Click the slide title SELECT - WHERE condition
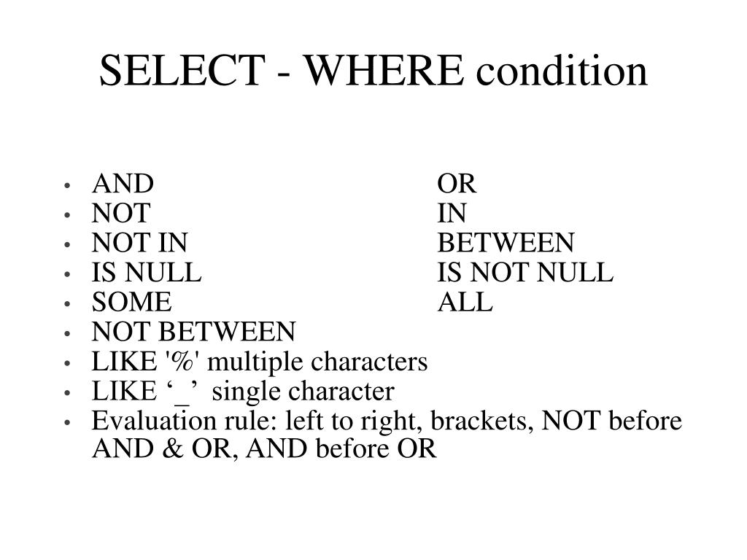This screenshot has width=747, height=560. [373, 71]
